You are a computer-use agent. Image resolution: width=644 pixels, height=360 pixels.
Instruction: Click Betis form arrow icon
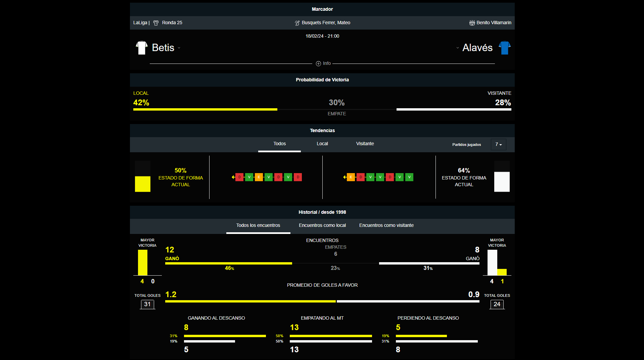point(233,177)
